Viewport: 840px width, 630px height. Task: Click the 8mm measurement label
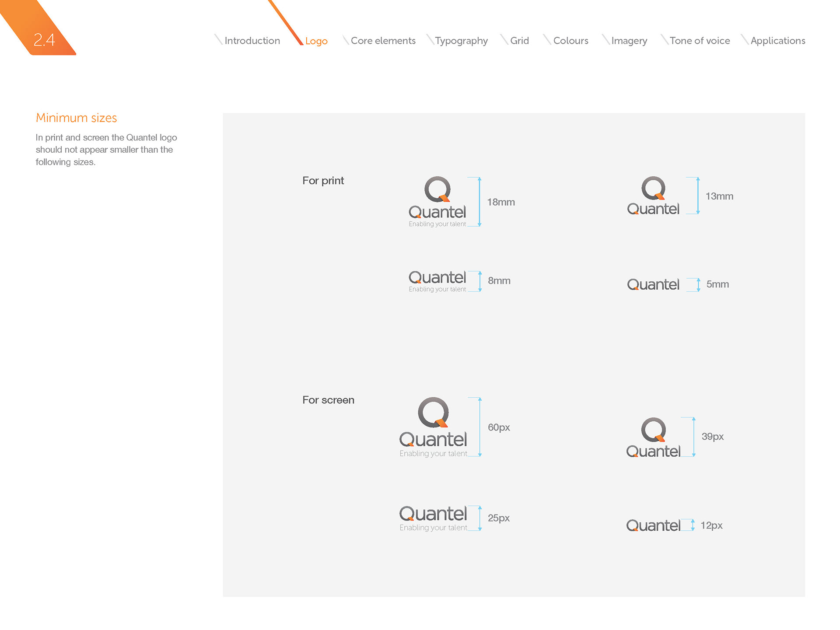(x=499, y=280)
